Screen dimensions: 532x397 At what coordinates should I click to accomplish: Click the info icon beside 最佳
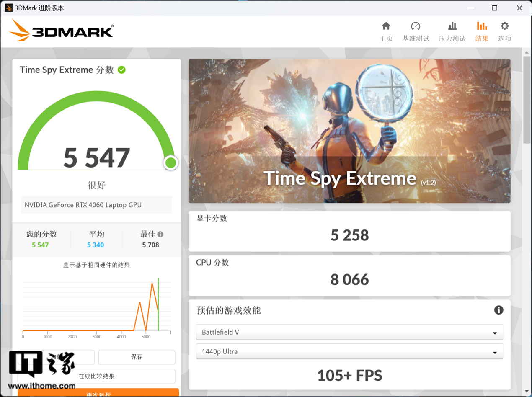[x=160, y=235]
